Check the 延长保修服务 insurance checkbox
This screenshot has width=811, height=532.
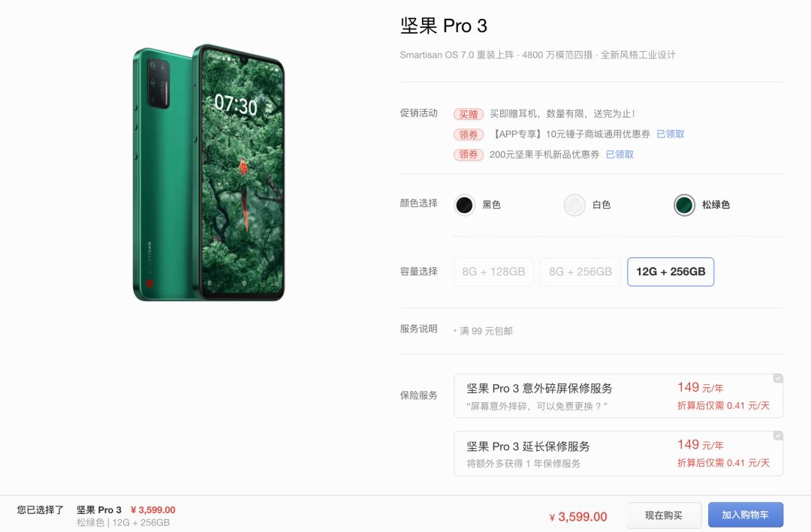778,436
